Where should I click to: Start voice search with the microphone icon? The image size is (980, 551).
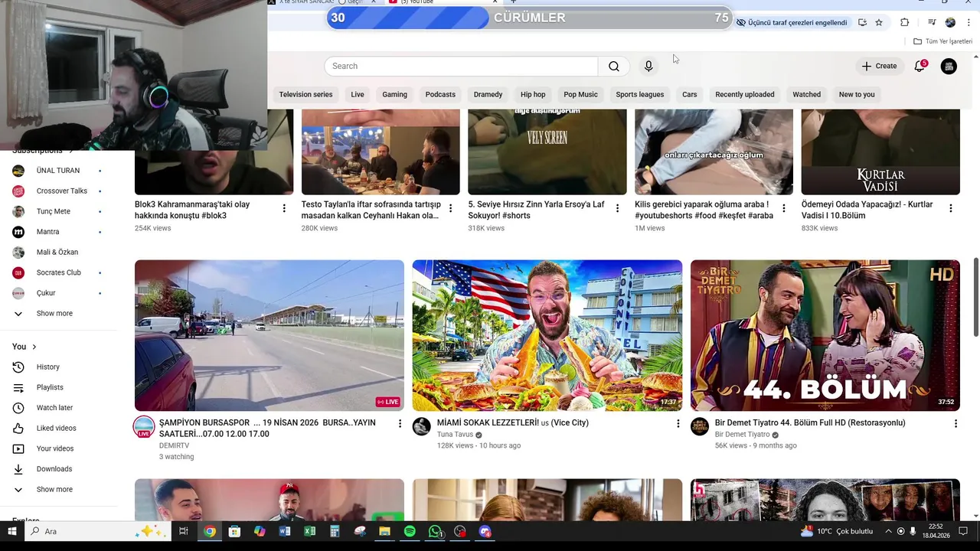point(648,67)
